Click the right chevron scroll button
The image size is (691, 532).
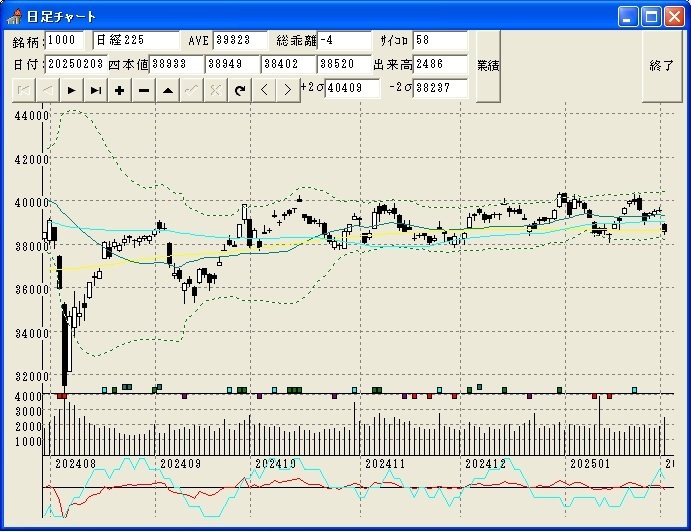tap(287, 90)
